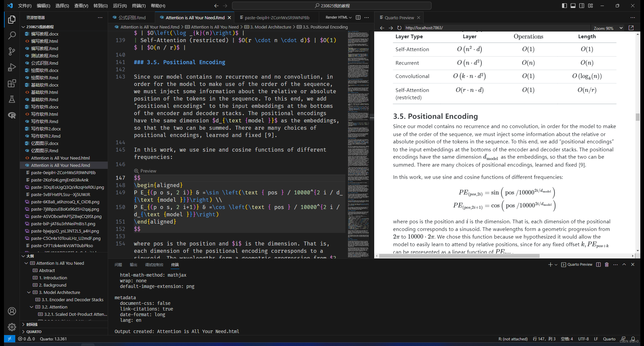644x346 pixels.
Task: Open the Explorer view in activity bar
Action: tap(12, 20)
